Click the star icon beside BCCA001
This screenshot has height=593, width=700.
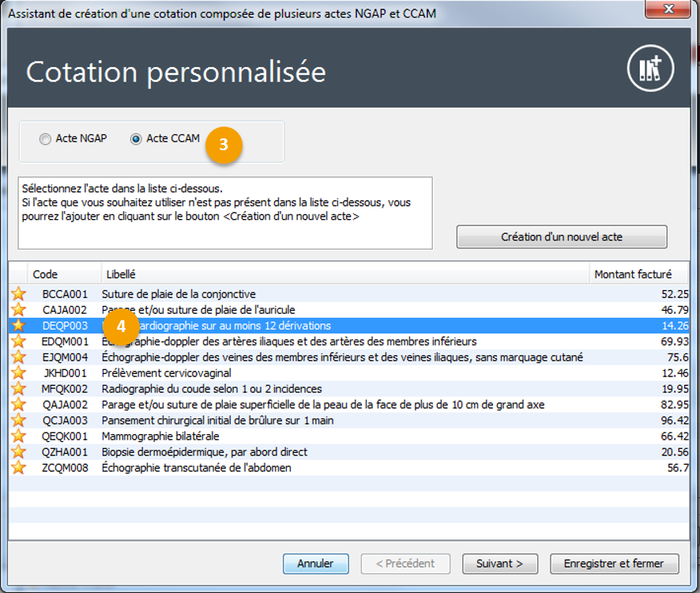click(x=18, y=294)
